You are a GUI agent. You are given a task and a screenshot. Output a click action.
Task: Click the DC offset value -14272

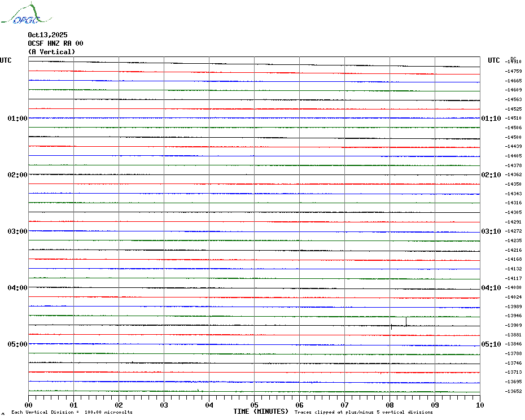(513, 231)
